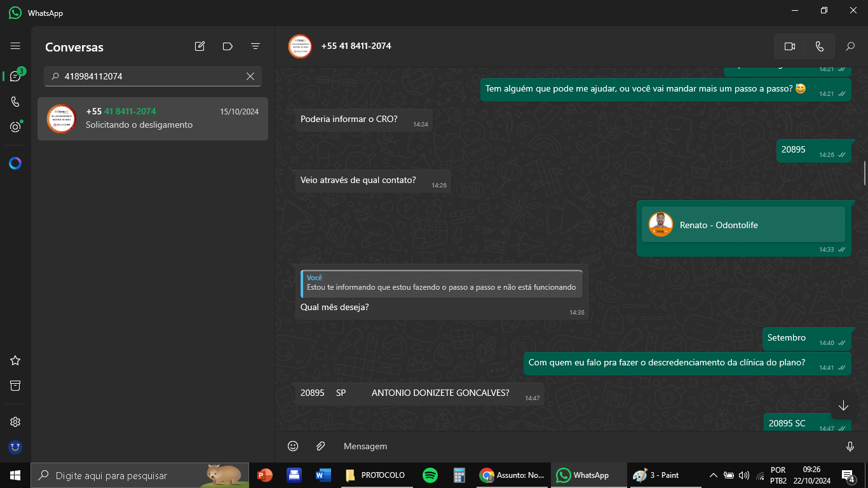Open starred messages in the sidebar
Viewport: 868px width, 488px height.
pos(15,360)
